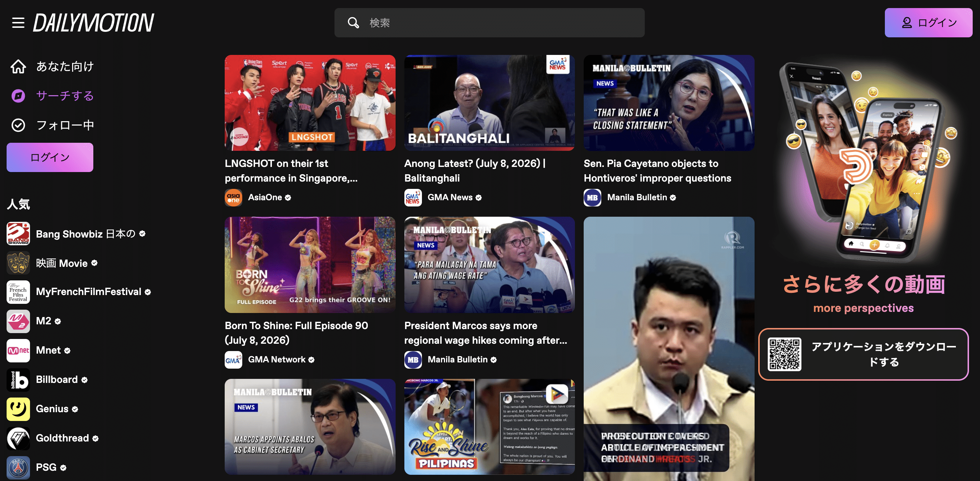This screenshot has width=980, height=481.
Task: Click GMA News channel name
Action: [x=450, y=198]
